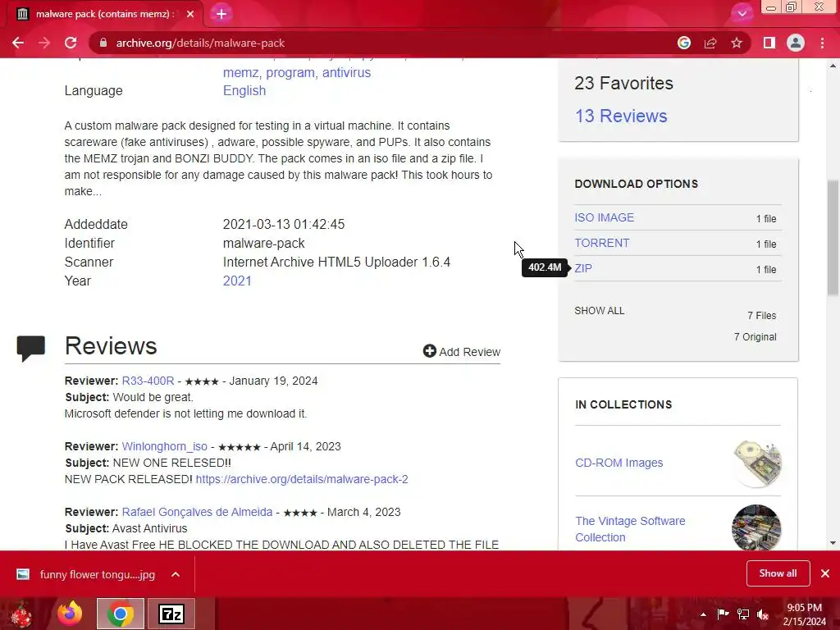Click the Action Center flag icon

coord(723,614)
